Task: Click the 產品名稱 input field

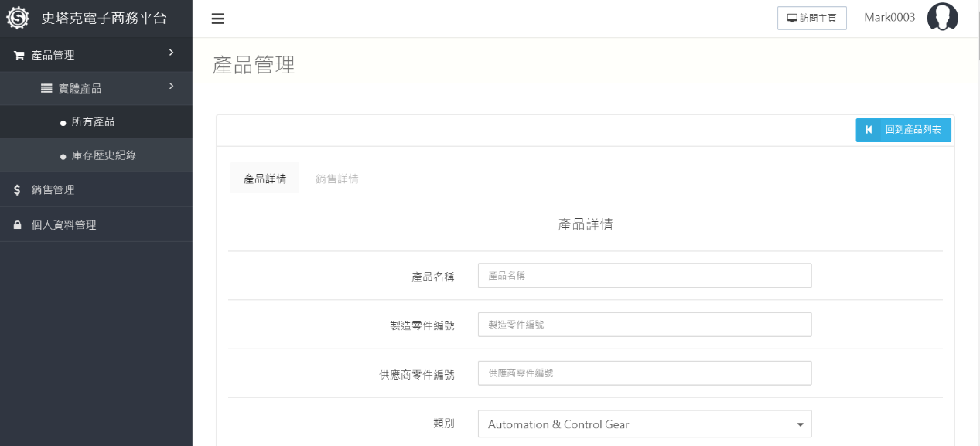Action: (644, 275)
